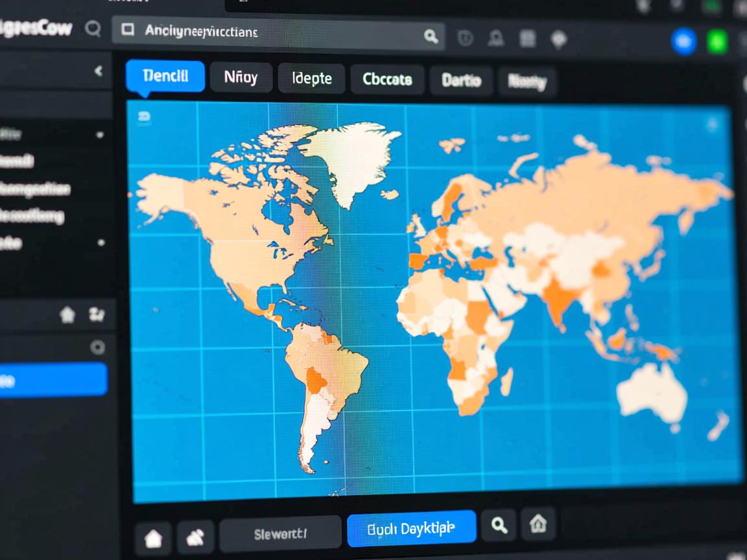Toggle the green status indicator in top bar
Viewport: 747px width, 560px height.
pos(717,42)
